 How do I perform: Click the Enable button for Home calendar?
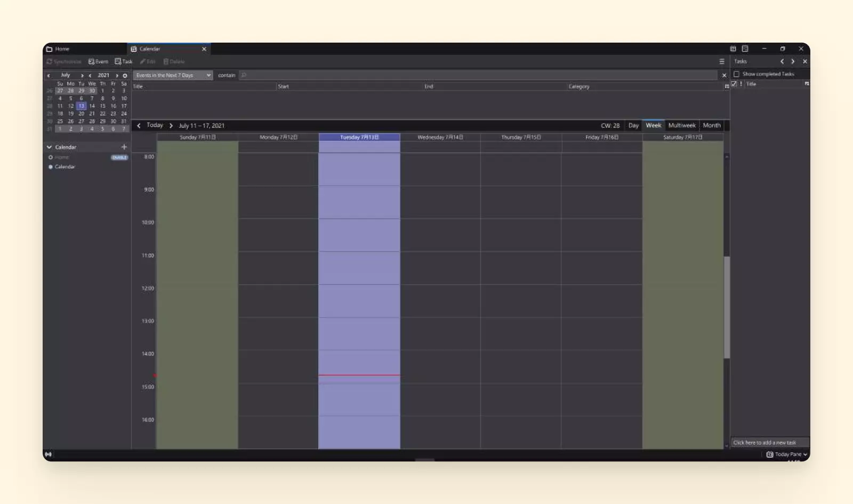click(x=119, y=158)
